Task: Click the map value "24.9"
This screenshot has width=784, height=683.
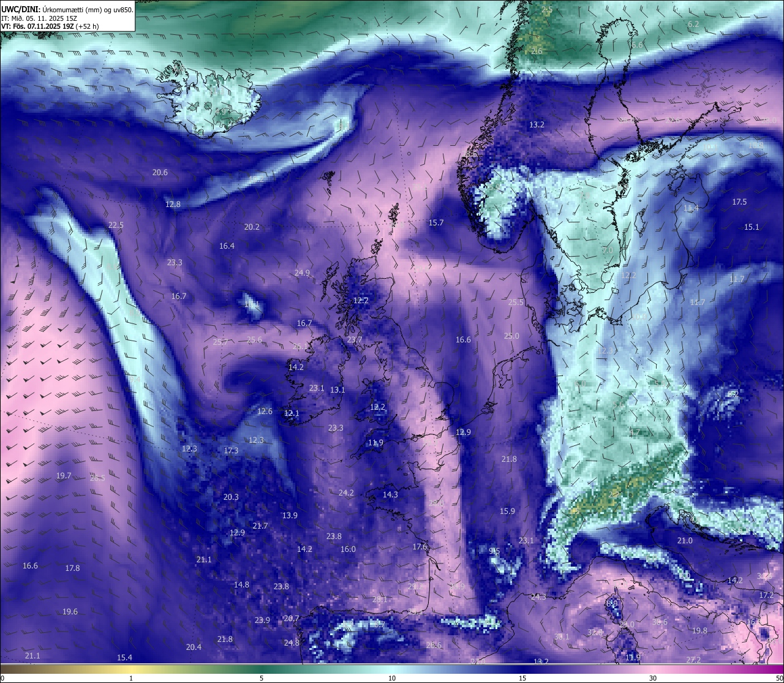Action: click(302, 273)
